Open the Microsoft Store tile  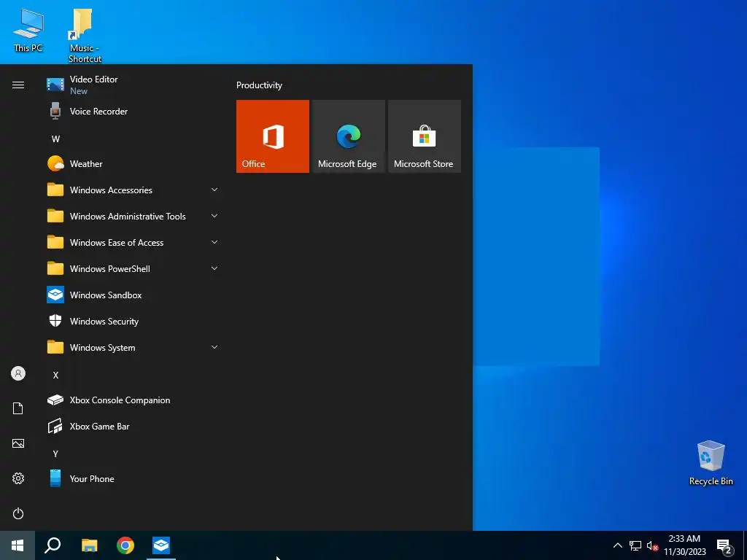coord(425,136)
